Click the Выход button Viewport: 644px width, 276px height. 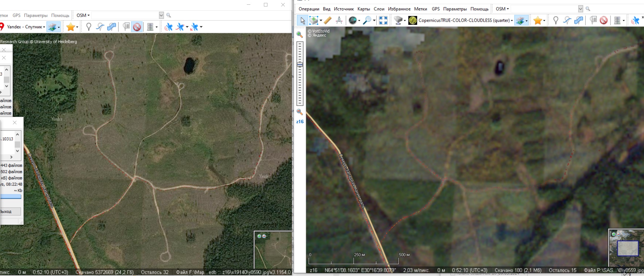click(10, 211)
